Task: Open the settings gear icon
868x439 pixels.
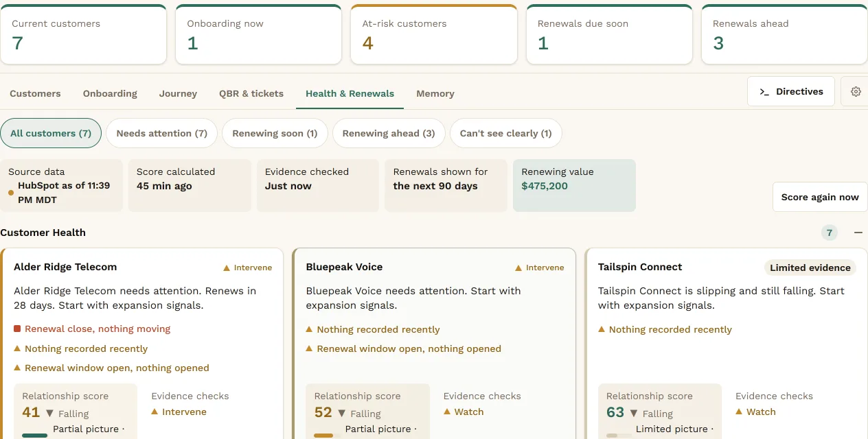Action: point(856,91)
